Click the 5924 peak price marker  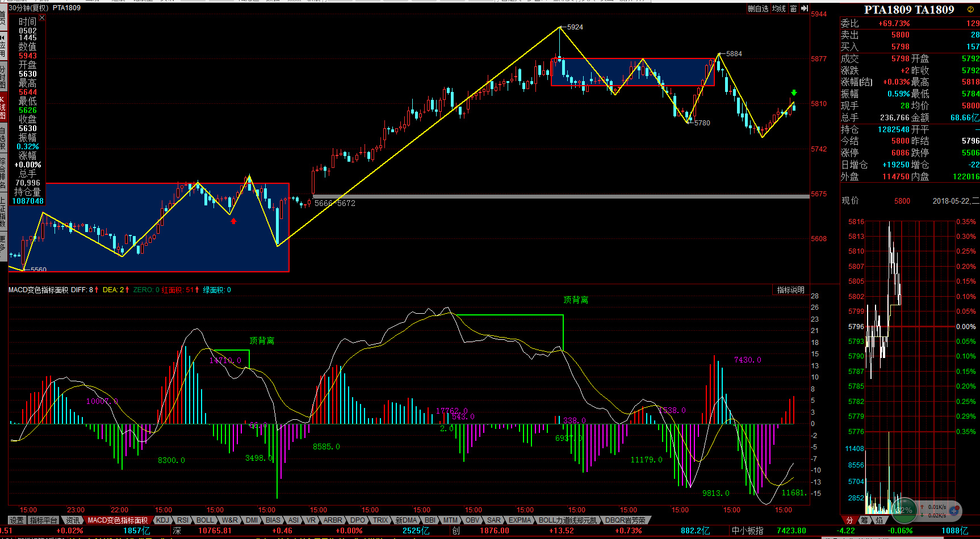tap(575, 27)
